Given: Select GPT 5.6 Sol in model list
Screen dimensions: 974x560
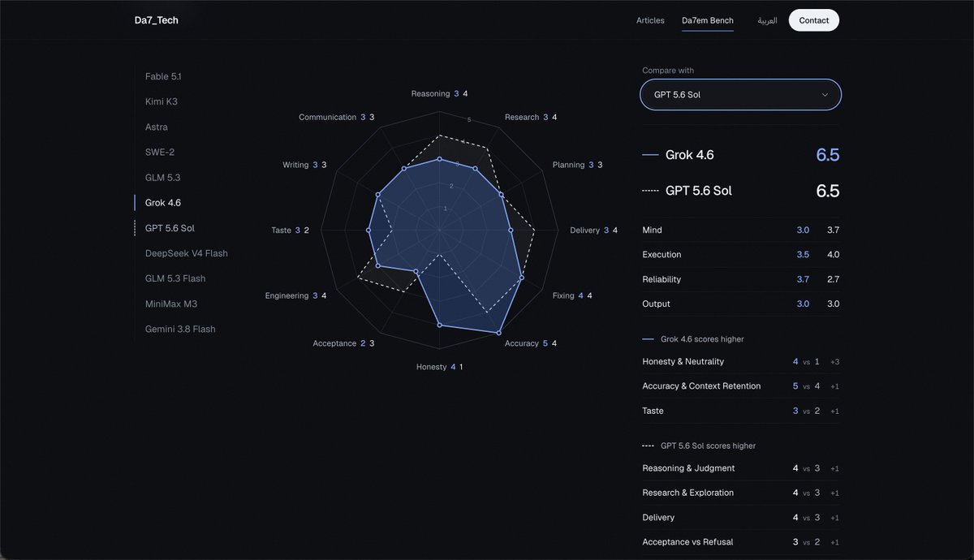Looking at the screenshot, I should coord(170,228).
